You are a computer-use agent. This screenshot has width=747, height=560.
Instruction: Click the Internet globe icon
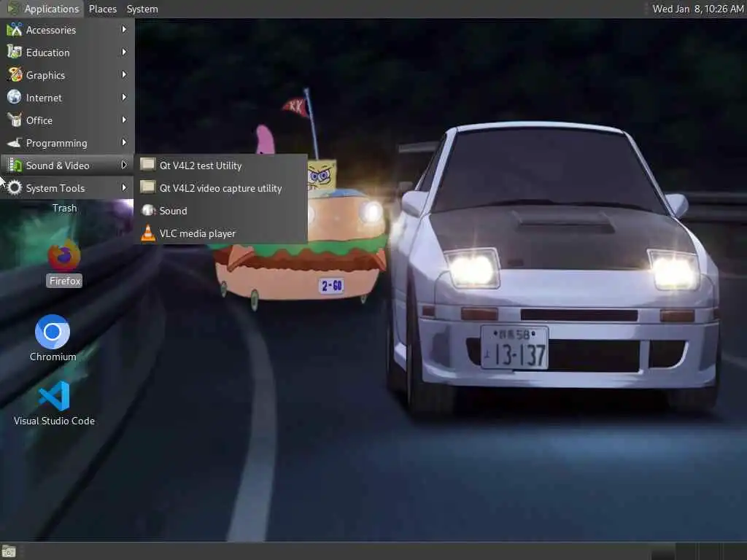tap(15, 97)
